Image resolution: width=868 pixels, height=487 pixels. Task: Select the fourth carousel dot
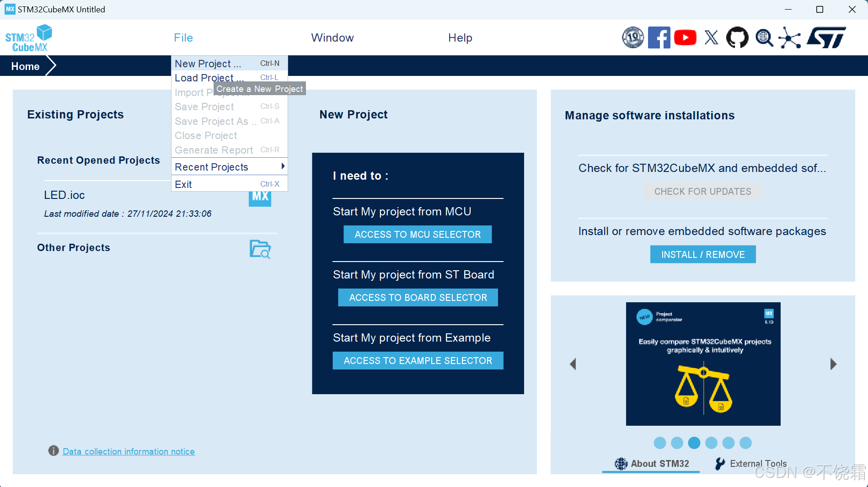(711, 443)
